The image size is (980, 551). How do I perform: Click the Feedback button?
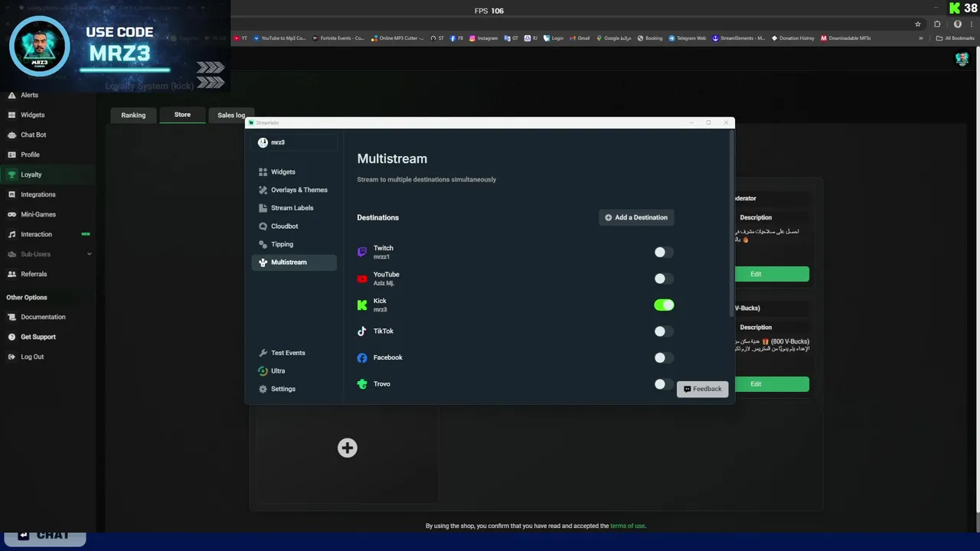click(x=703, y=389)
